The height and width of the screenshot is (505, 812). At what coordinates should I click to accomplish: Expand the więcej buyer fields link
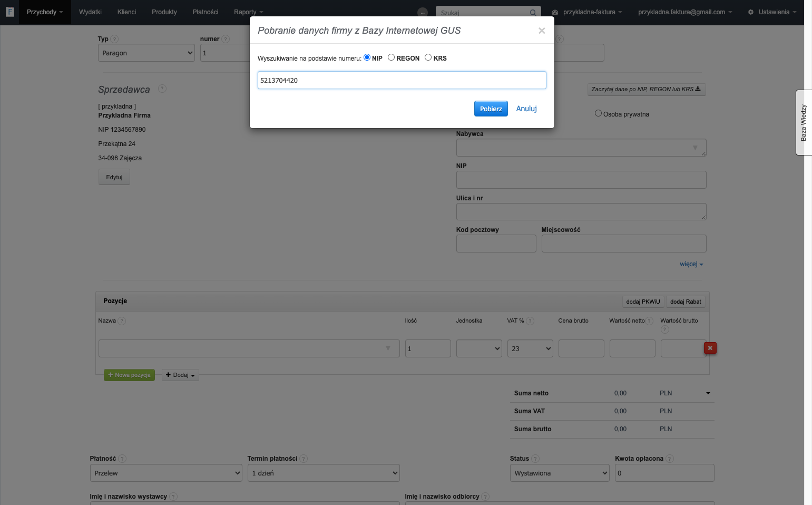[691, 264]
